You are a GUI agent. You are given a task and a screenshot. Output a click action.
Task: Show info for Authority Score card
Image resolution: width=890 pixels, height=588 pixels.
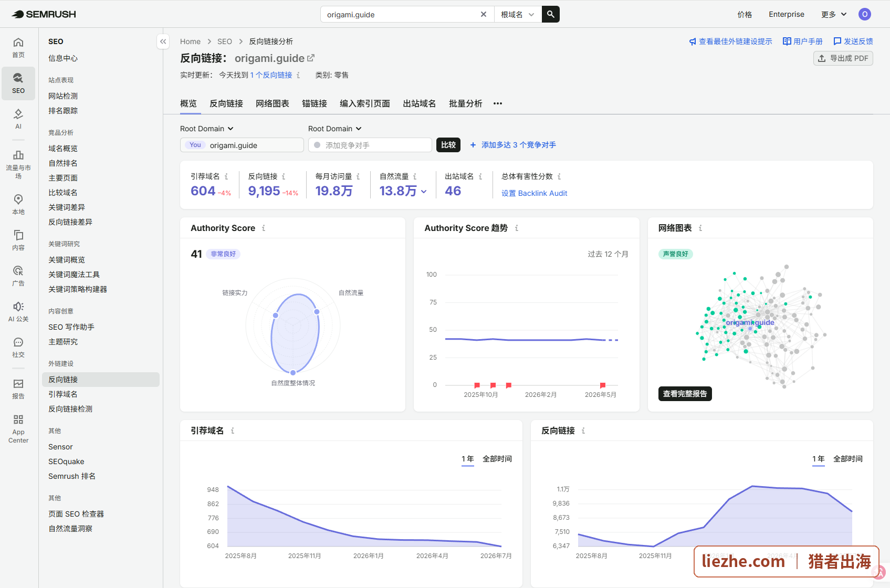(264, 228)
